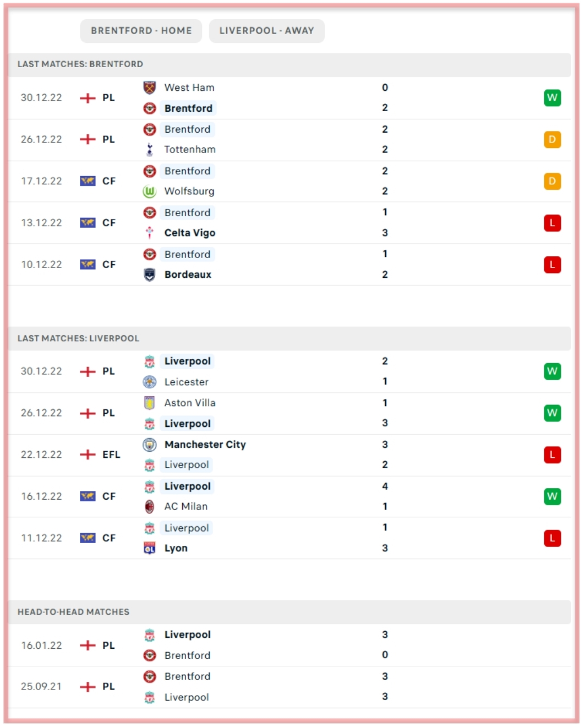Screen dimensions: 585x728
Task: Click the Tottenham club crest icon
Action: [x=150, y=150]
